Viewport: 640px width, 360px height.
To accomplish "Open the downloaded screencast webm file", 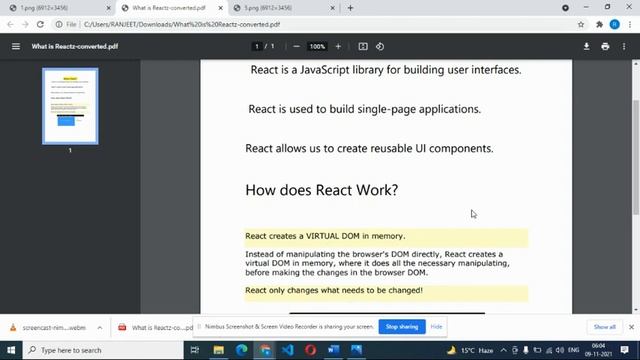I will (x=48, y=328).
